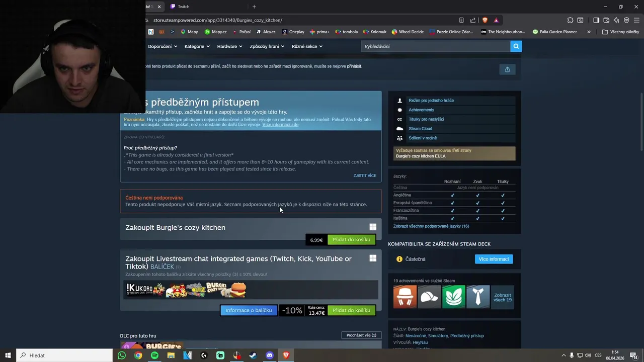Expand the Způsoby hraní dropdown menu
Screen dimensions: 644x362
(267, 46)
